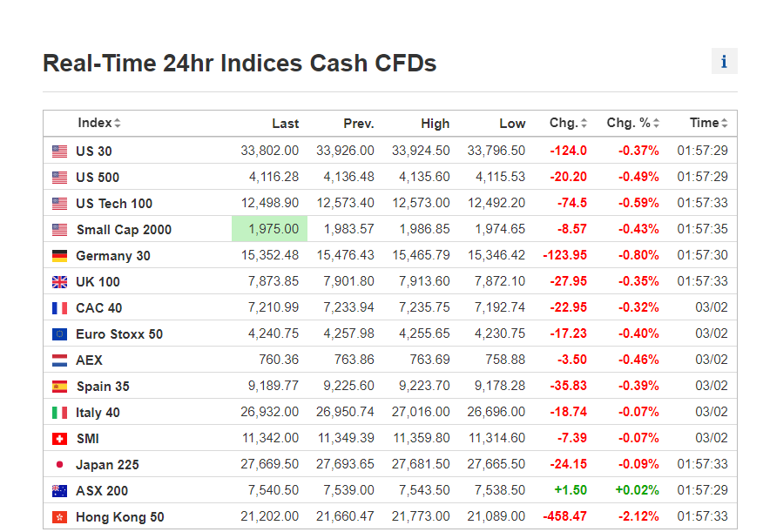This screenshot has width=763, height=532.
Task: Click the highlighted 1,975.00 Last price cell
Action: tap(270, 230)
